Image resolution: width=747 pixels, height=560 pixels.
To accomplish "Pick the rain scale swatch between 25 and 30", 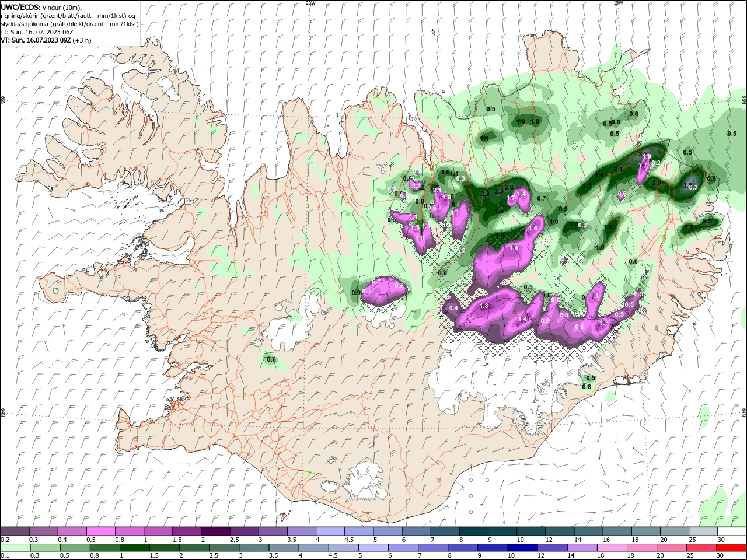I will (x=702, y=548).
